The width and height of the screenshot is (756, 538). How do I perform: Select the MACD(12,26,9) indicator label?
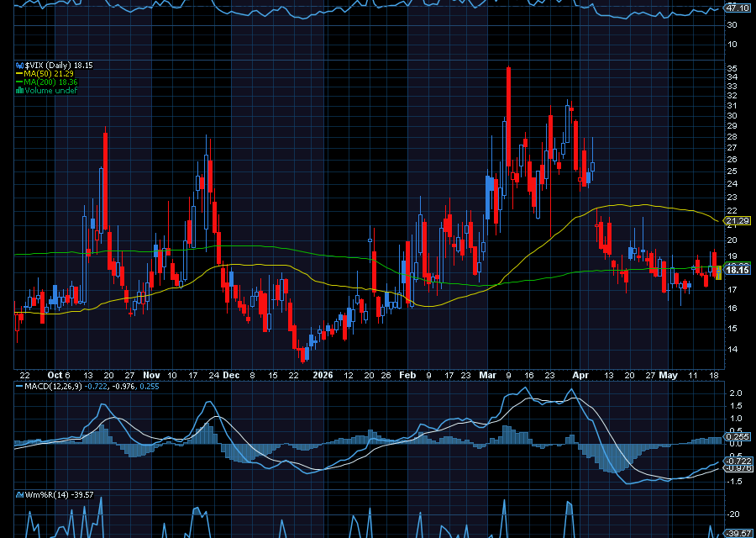(53, 387)
